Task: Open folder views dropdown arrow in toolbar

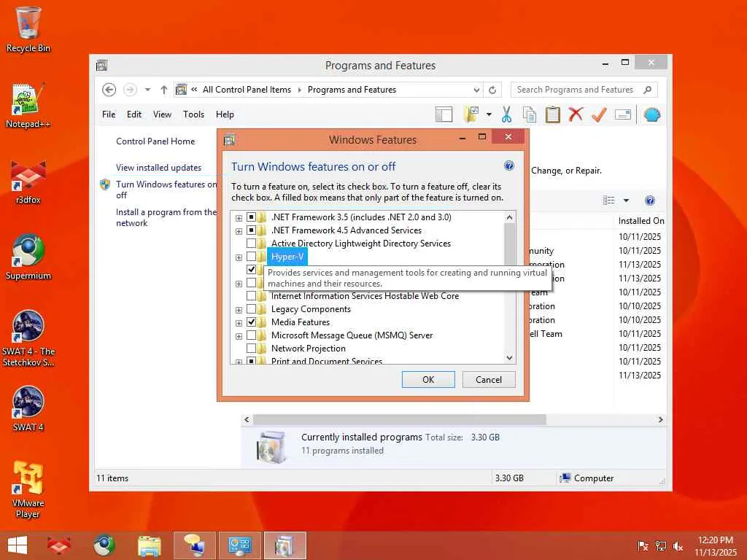Action: (489, 114)
